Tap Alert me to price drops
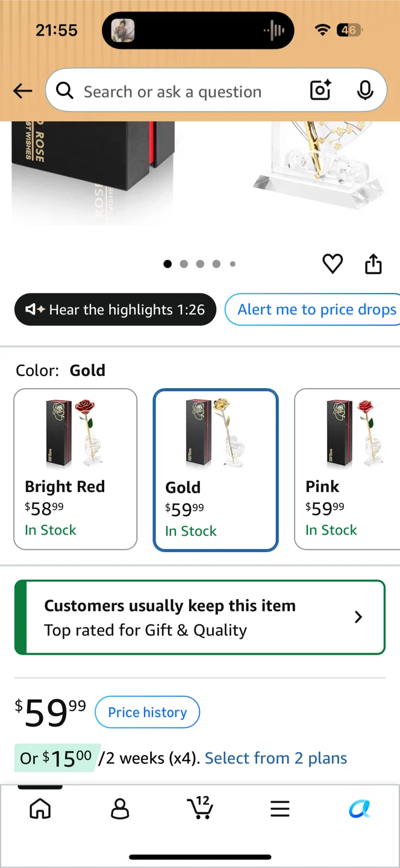The height and width of the screenshot is (868, 400). coord(313,309)
